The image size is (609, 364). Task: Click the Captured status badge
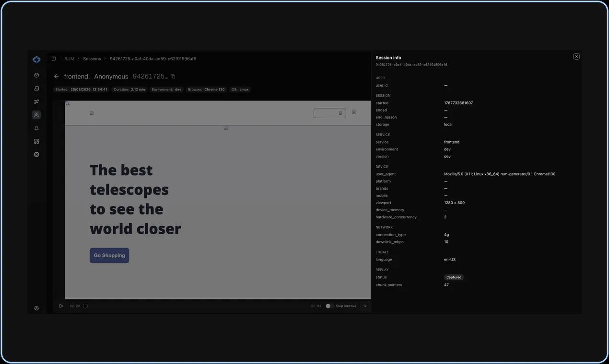tap(454, 277)
